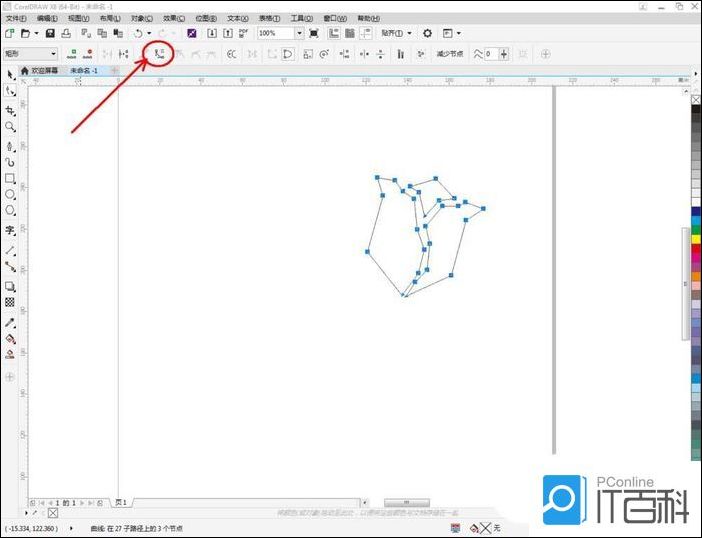Screen dimensions: 702x538
Task: Toggle the Show rulers button
Action: click(334, 33)
